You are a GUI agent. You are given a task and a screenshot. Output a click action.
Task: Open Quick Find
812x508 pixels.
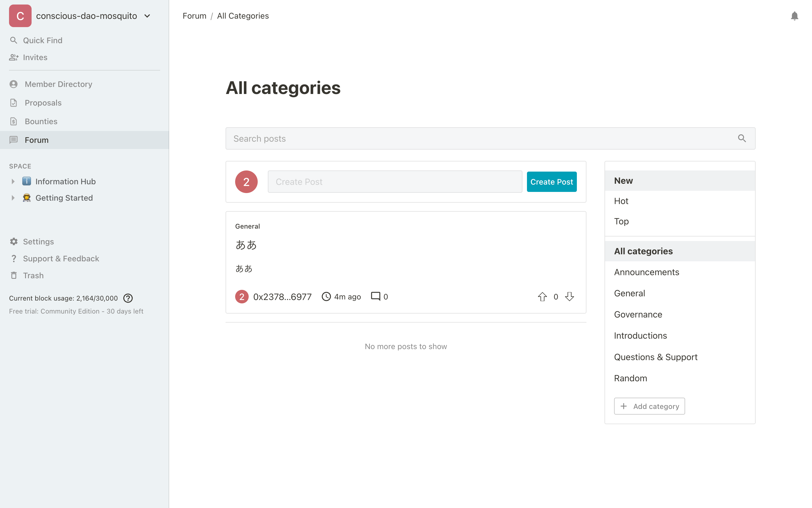click(x=43, y=40)
